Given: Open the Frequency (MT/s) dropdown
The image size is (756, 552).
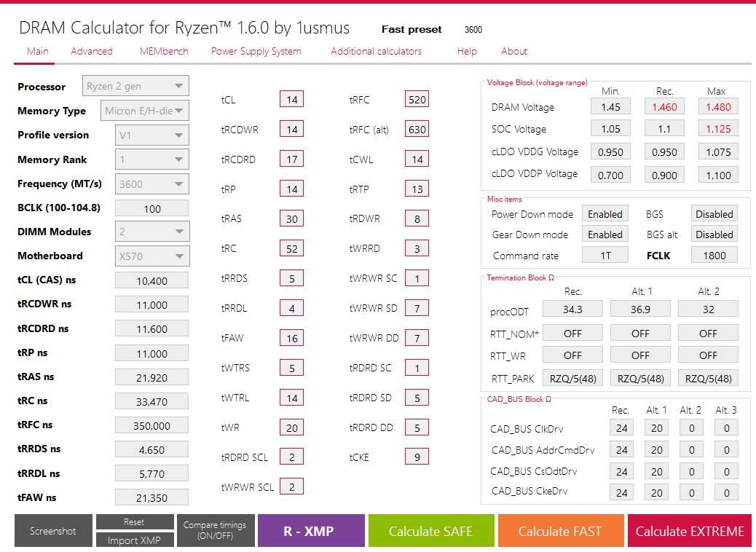Looking at the screenshot, I should (152, 184).
